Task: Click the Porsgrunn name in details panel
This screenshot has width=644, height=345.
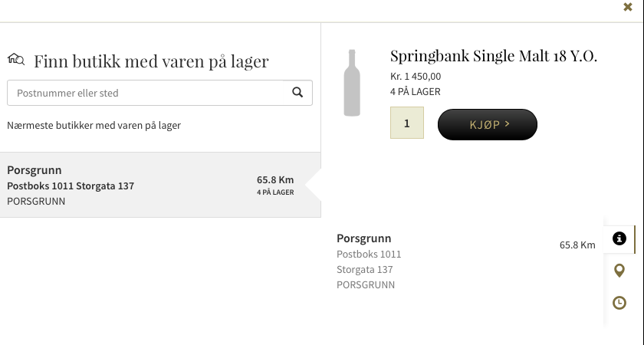Action: 364,238
